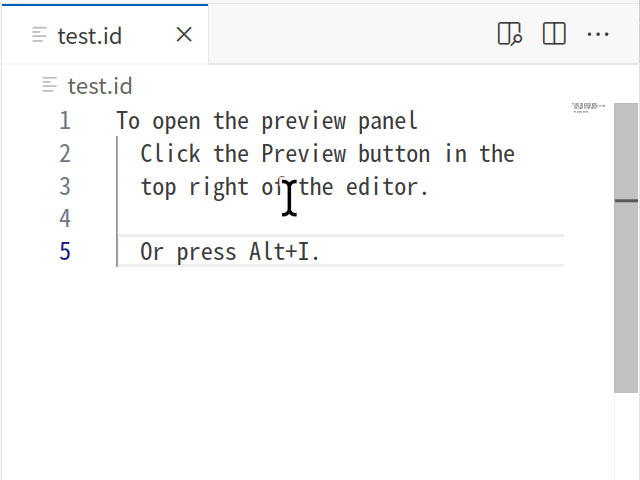Close the test.id tab
Image resolution: width=640 pixels, height=480 pixels.
pyautogui.click(x=184, y=35)
